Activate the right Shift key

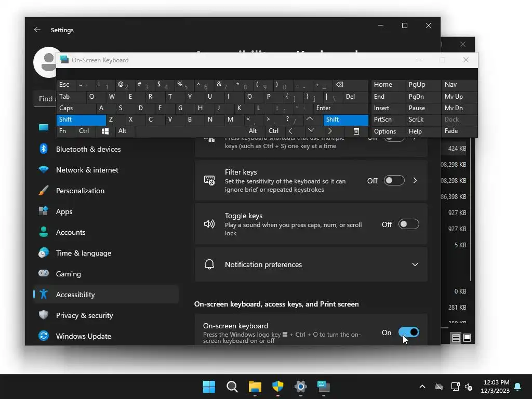pos(345,120)
